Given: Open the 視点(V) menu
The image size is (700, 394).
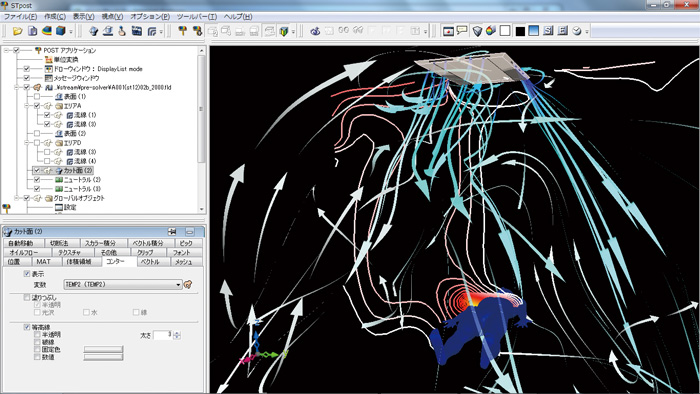Looking at the screenshot, I should [x=112, y=17].
